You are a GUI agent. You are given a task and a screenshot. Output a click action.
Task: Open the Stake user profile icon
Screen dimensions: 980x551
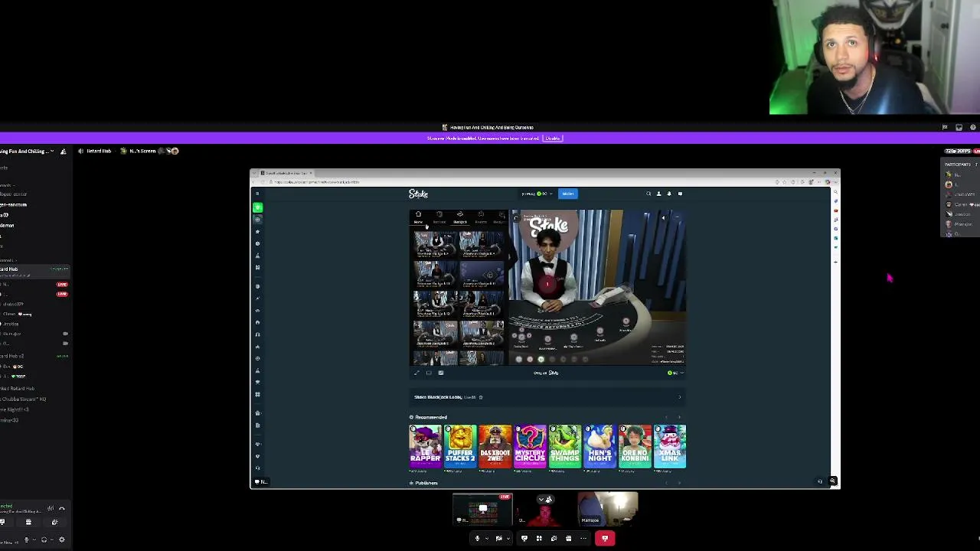[x=658, y=194]
